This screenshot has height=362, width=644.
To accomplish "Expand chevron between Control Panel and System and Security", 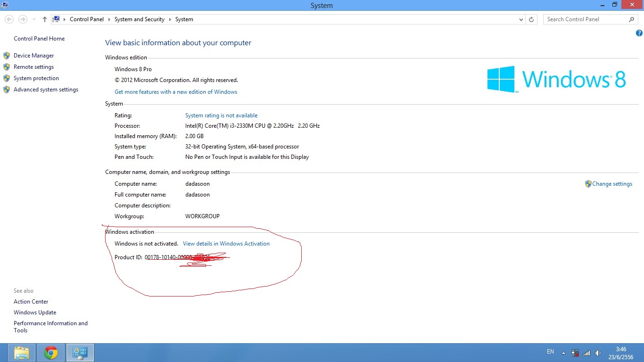I will click(x=109, y=19).
